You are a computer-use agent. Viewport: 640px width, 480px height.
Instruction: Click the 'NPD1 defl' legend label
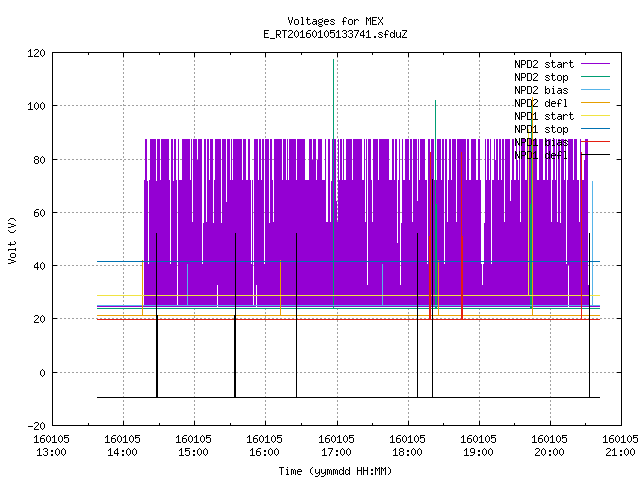pos(541,156)
